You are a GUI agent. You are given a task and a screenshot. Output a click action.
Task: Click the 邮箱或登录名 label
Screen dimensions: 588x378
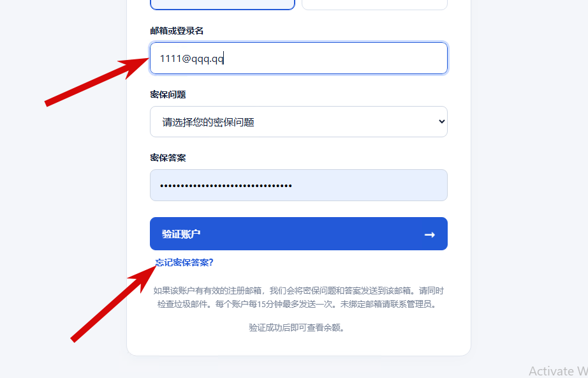tap(177, 31)
